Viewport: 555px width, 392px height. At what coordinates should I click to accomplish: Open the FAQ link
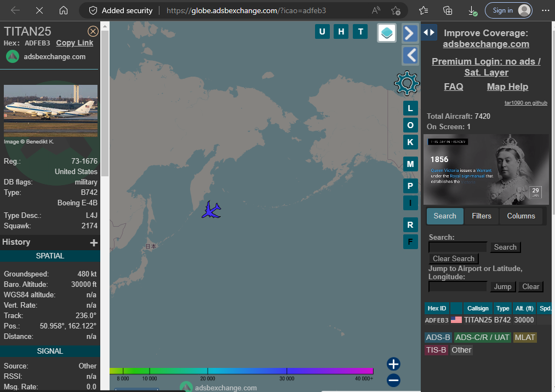[x=454, y=87]
